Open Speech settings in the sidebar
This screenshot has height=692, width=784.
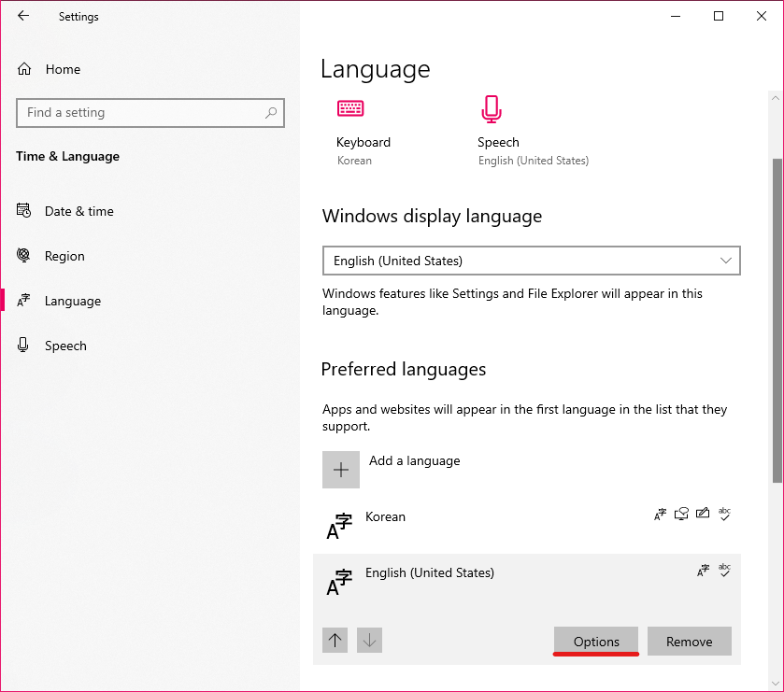pos(65,346)
